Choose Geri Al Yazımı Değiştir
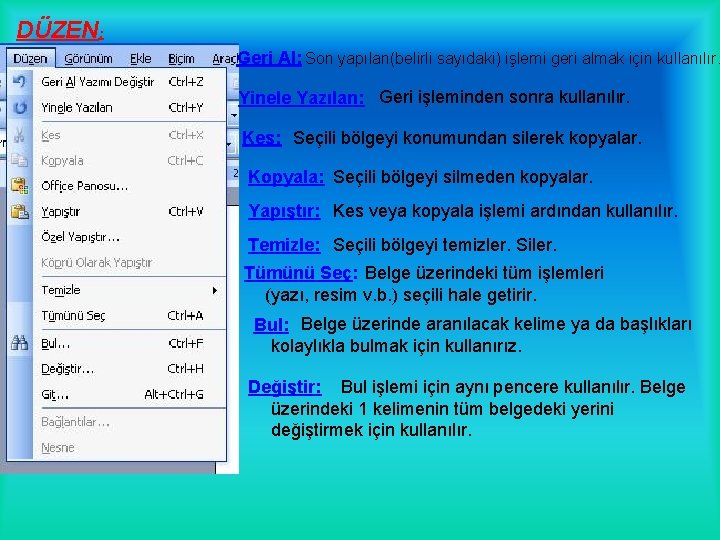The image size is (720, 540). [129, 82]
